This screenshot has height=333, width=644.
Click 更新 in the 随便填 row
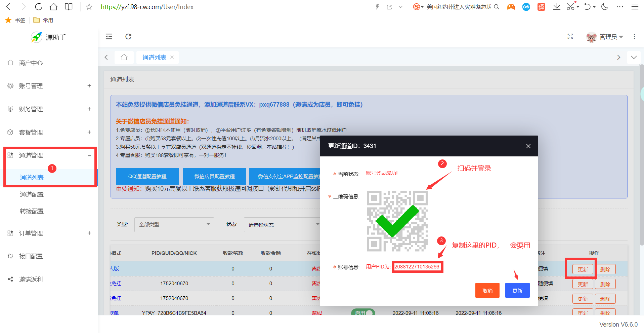(583, 284)
